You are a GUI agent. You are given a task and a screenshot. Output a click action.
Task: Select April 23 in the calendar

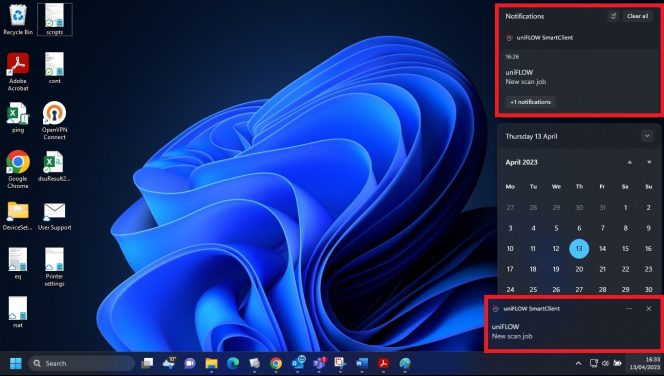pyautogui.click(x=648, y=269)
